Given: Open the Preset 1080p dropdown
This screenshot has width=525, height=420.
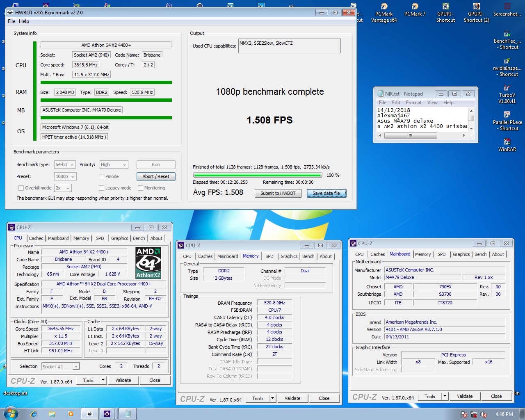Looking at the screenshot, I should [65, 176].
